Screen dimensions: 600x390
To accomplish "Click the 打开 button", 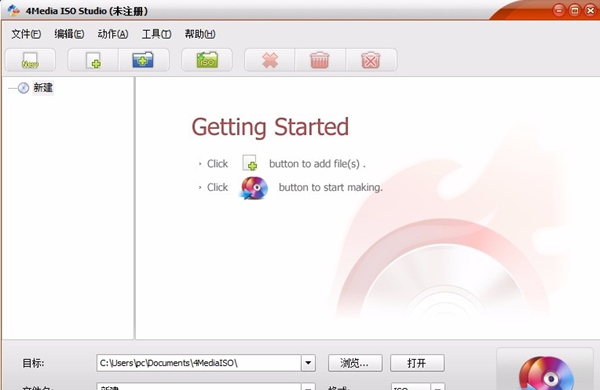I will (x=417, y=363).
